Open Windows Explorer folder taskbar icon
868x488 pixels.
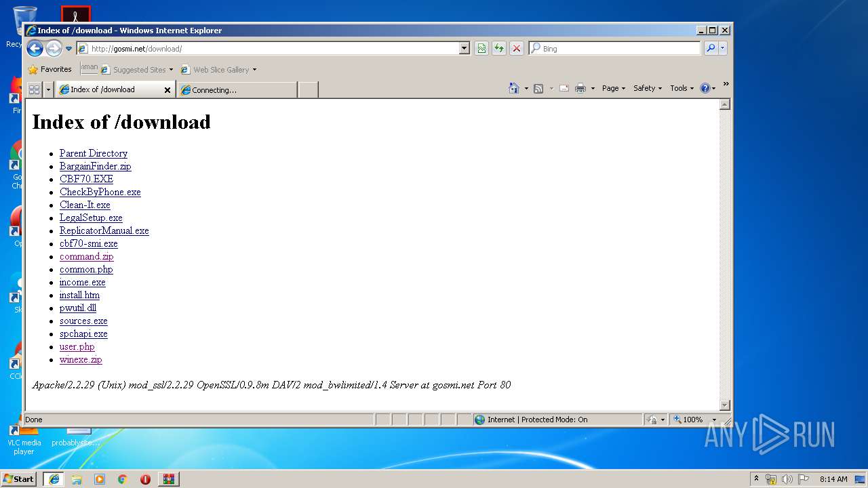77,479
